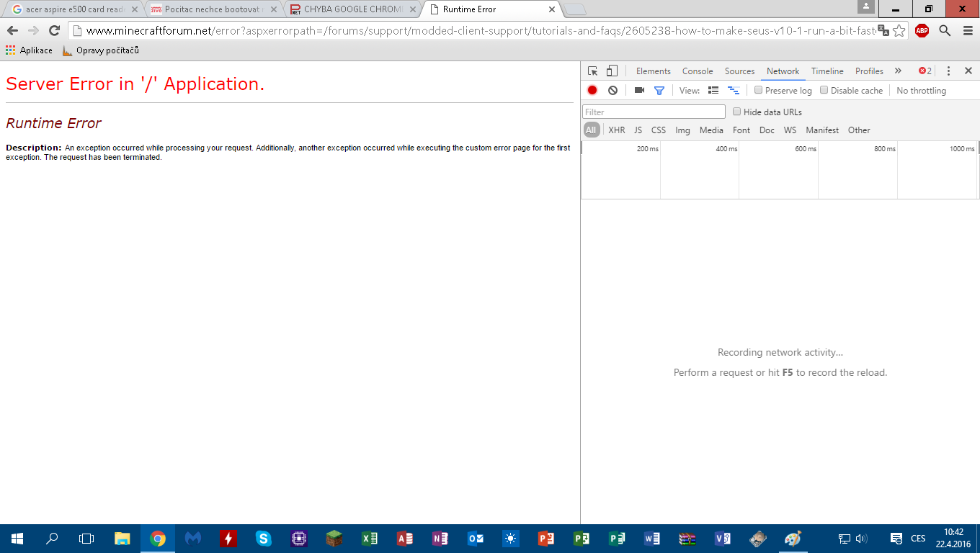Filter requests by Other
The image size is (980, 553).
pos(859,130)
